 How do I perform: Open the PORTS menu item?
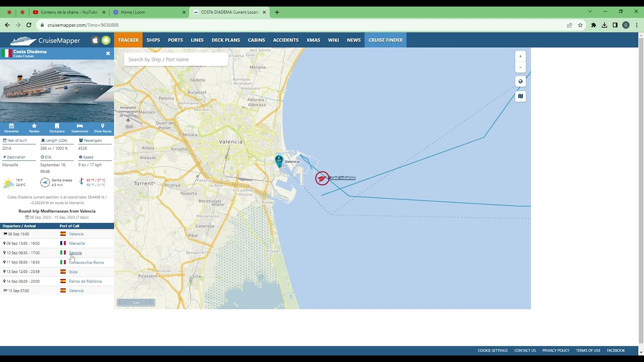[x=176, y=40]
